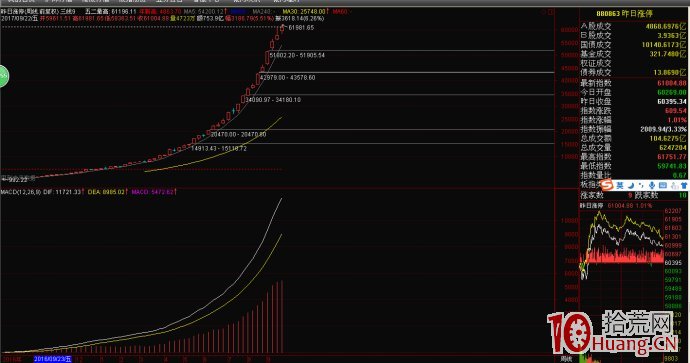Select the 51802.20 - 51905.54 gap line label
This screenshot has width=690, height=363.
pos(297,55)
